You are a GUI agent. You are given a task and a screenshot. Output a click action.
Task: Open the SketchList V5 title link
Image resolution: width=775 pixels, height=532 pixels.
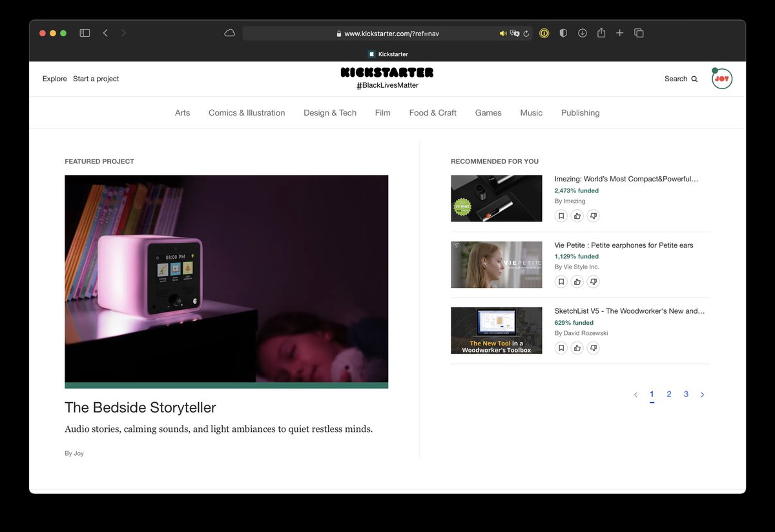(630, 311)
